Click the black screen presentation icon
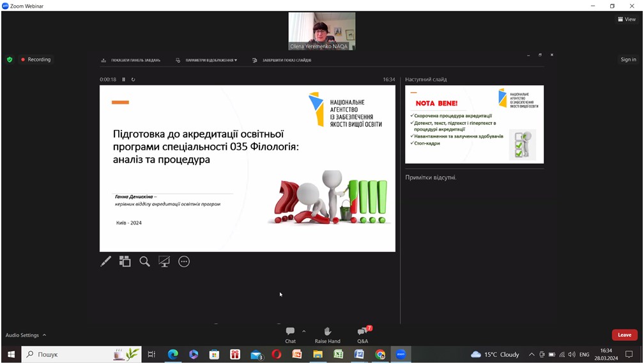644x364 pixels. pos(164,261)
